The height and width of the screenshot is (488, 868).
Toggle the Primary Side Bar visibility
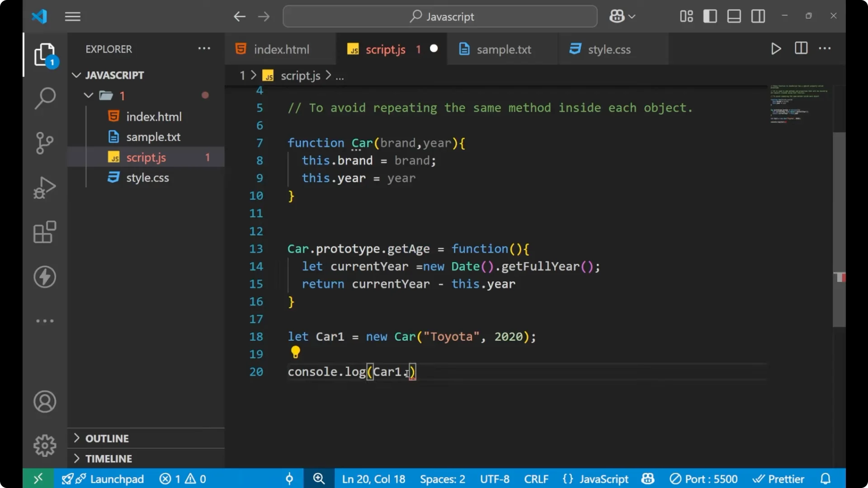[x=710, y=16]
